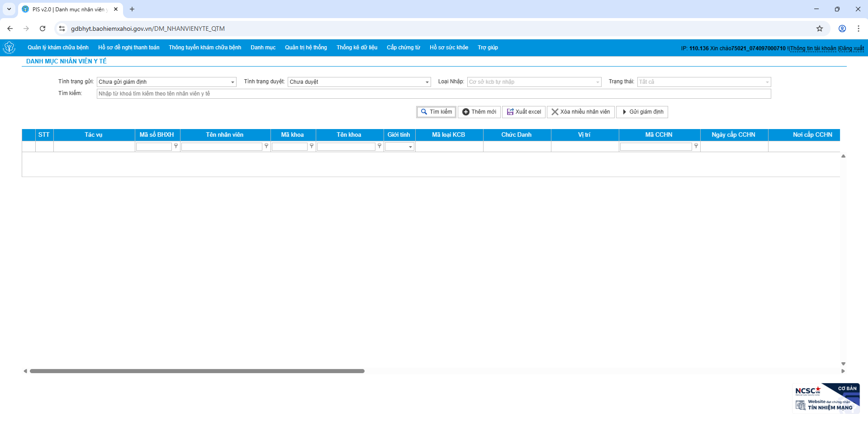Click the Thêm mới button
Screen dimensions: 868x427
pyautogui.click(x=479, y=112)
